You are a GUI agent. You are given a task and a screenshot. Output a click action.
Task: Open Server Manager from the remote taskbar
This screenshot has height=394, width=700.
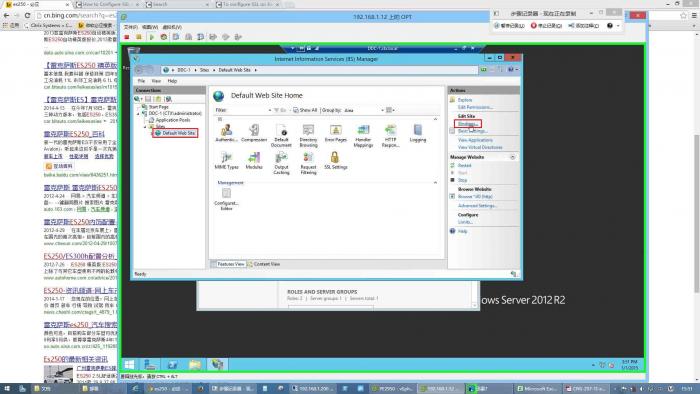click(x=150, y=365)
